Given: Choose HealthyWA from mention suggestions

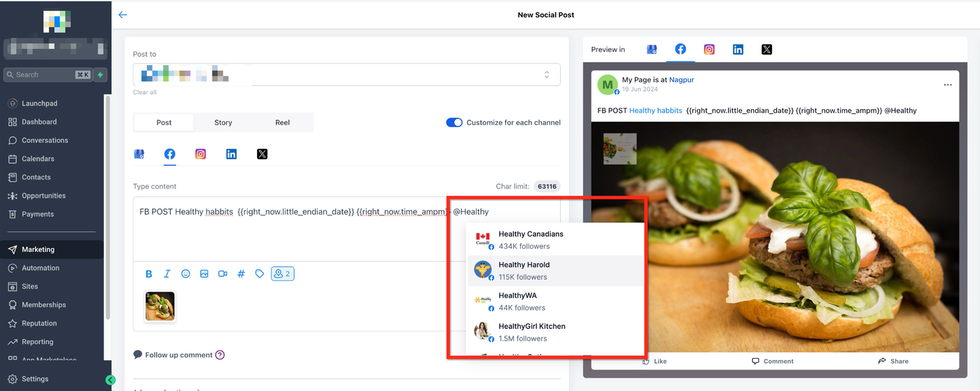Looking at the screenshot, I should click(555, 301).
